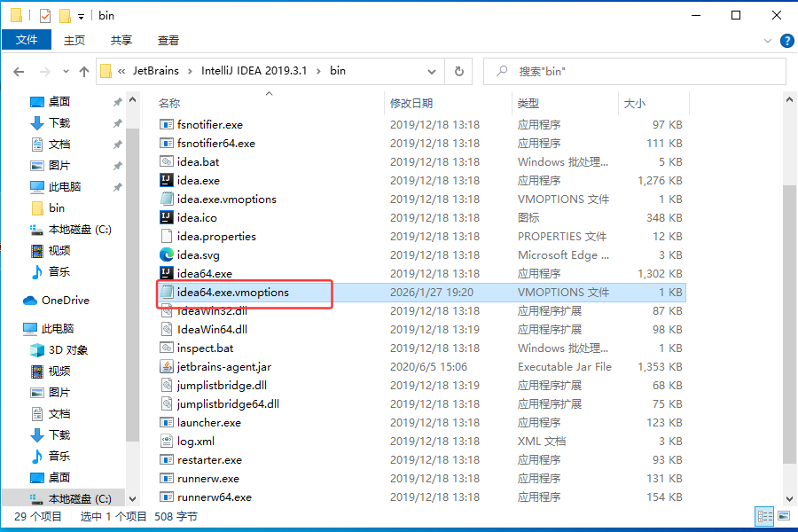
Task: Click the refresh button beside address bar
Action: 459,71
